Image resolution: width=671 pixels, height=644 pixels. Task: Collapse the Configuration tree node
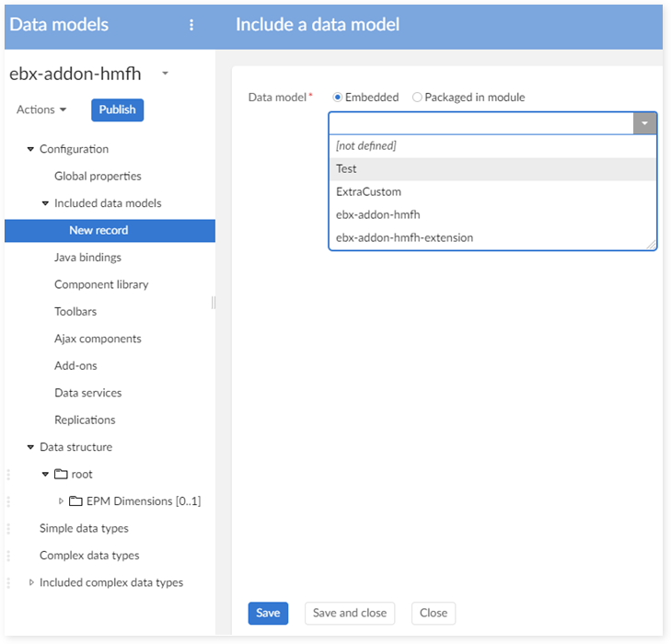point(30,149)
